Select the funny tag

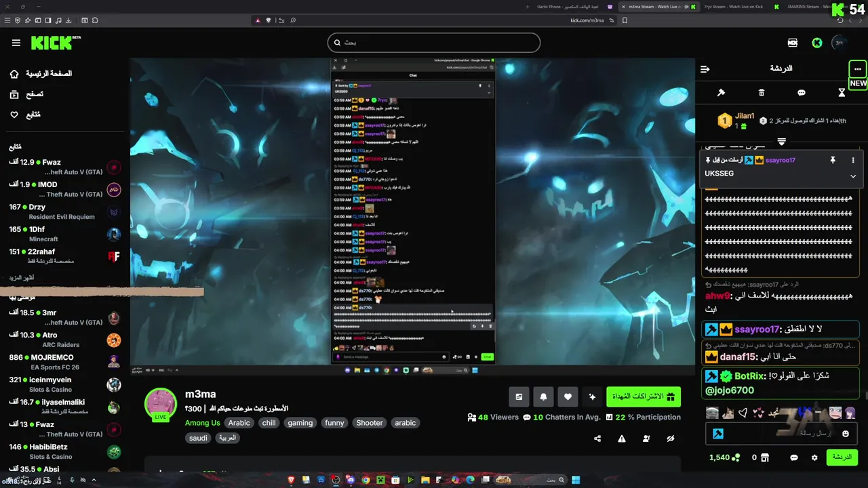pos(334,422)
